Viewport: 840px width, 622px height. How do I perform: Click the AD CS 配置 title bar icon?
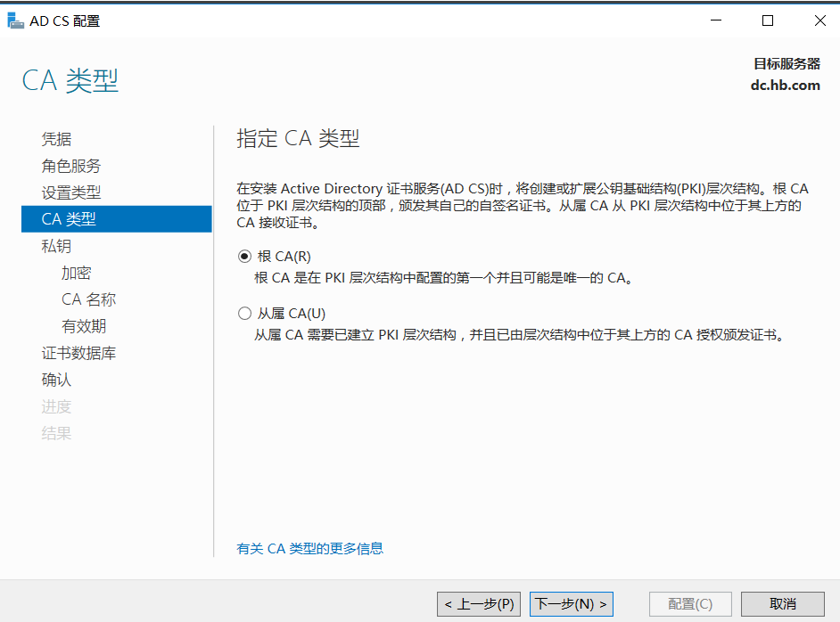15,20
